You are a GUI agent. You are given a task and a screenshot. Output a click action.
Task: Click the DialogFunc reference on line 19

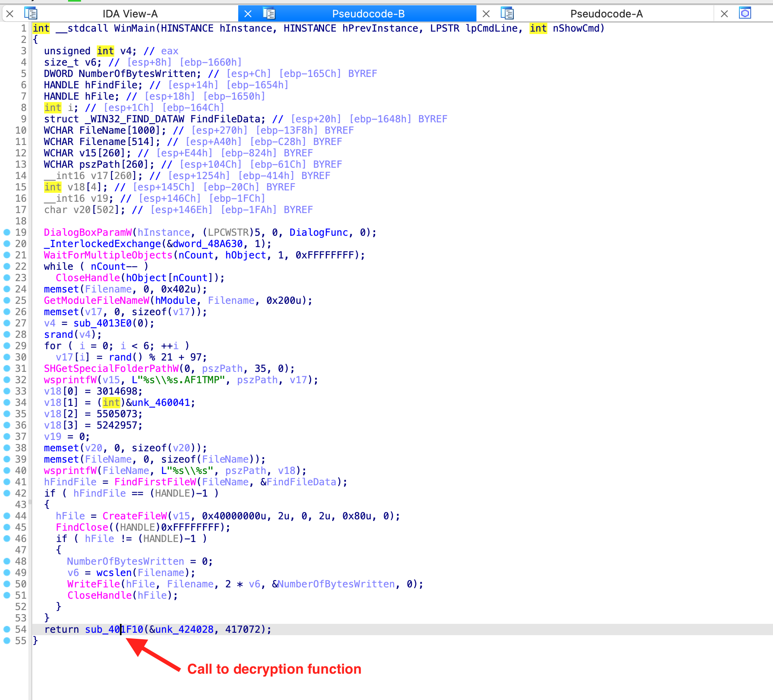click(318, 232)
